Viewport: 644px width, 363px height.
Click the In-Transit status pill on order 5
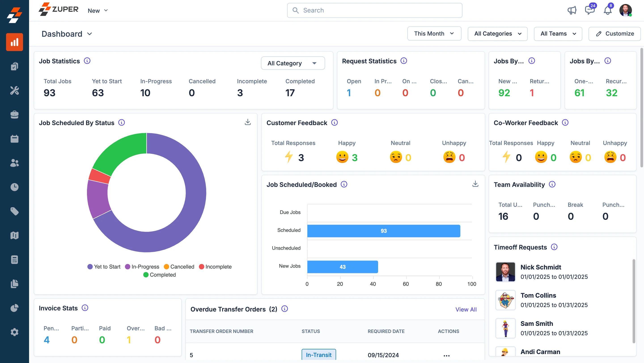[x=318, y=355]
